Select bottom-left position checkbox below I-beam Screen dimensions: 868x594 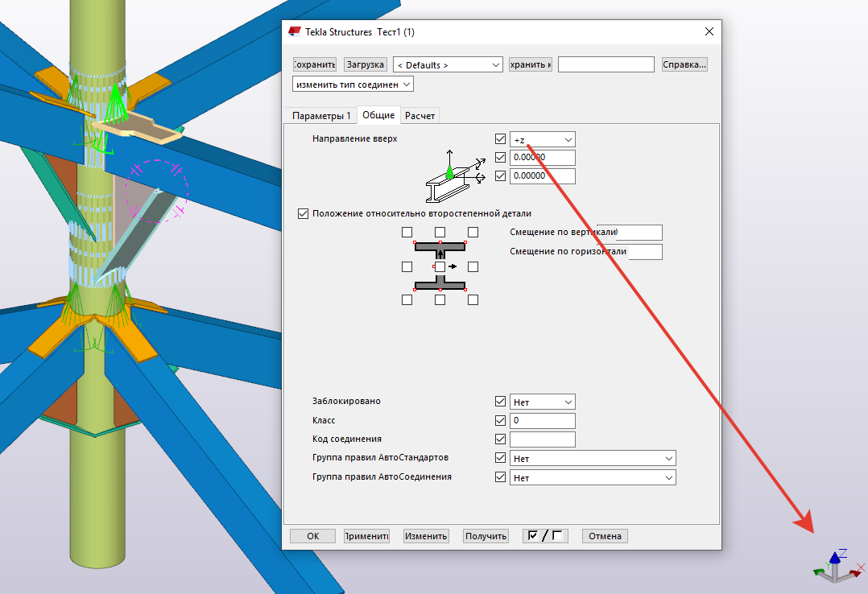(407, 300)
